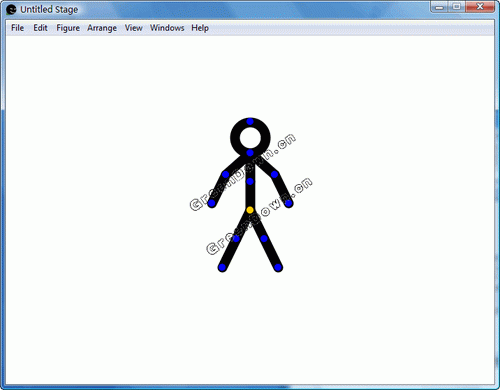Open the Help menu

tap(200, 28)
